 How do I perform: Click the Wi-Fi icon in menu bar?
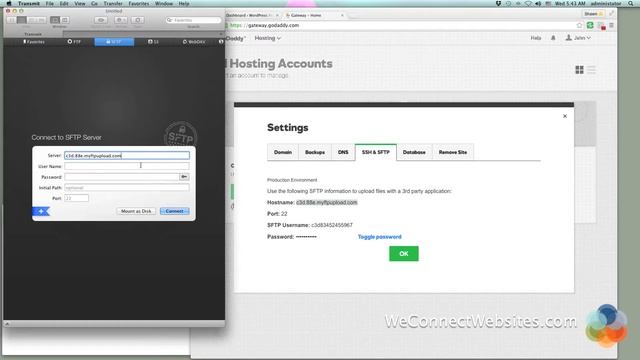coord(528,3)
